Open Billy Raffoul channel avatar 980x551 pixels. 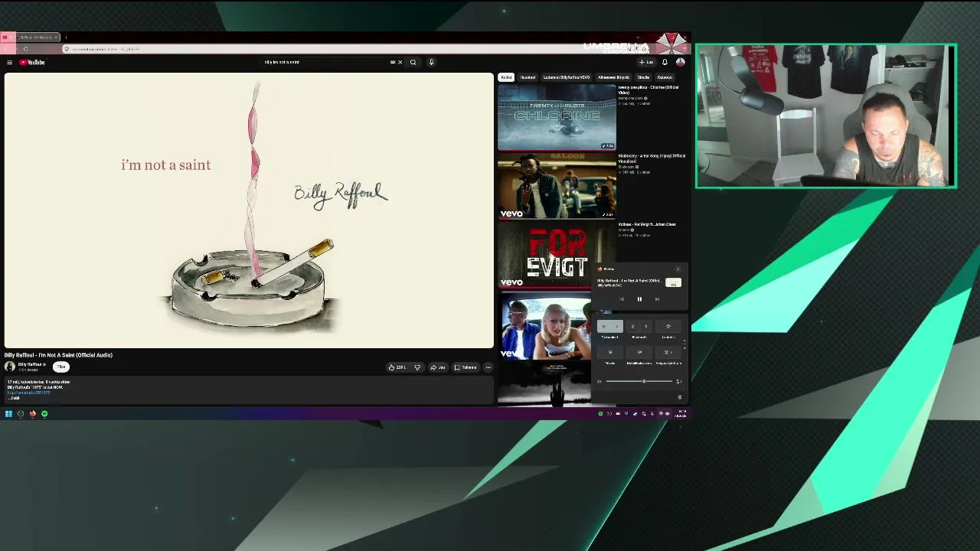[x=10, y=367]
